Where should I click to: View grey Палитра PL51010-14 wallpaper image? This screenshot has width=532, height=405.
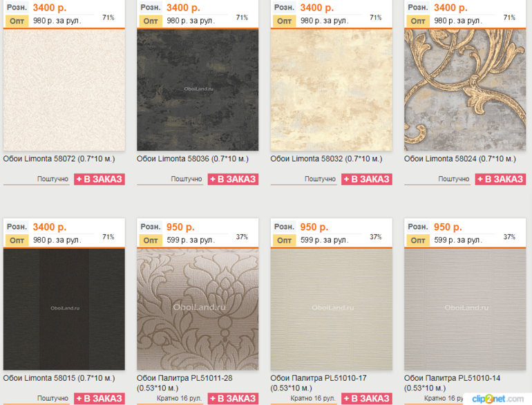point(465,309)
